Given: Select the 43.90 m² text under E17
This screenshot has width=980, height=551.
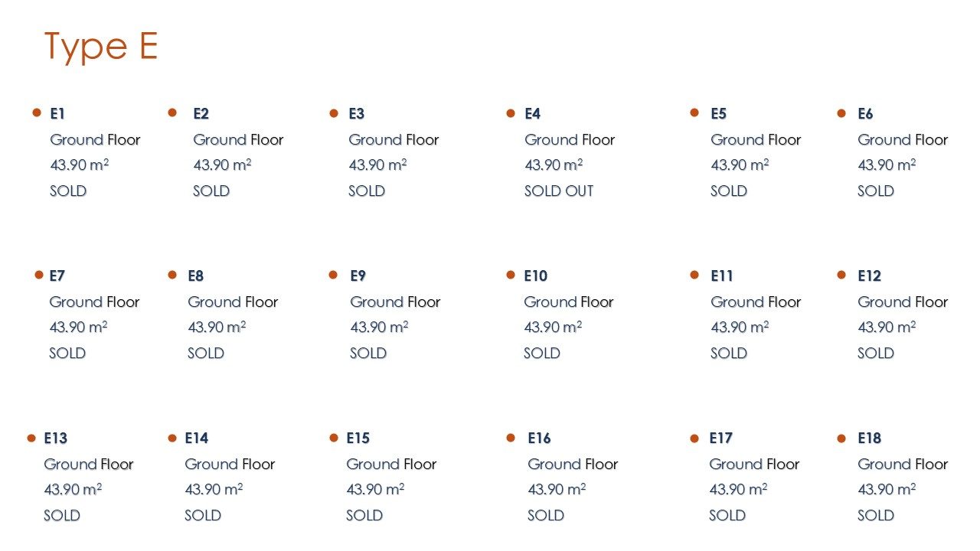Looking at the screenshot, I should (738, 490).
